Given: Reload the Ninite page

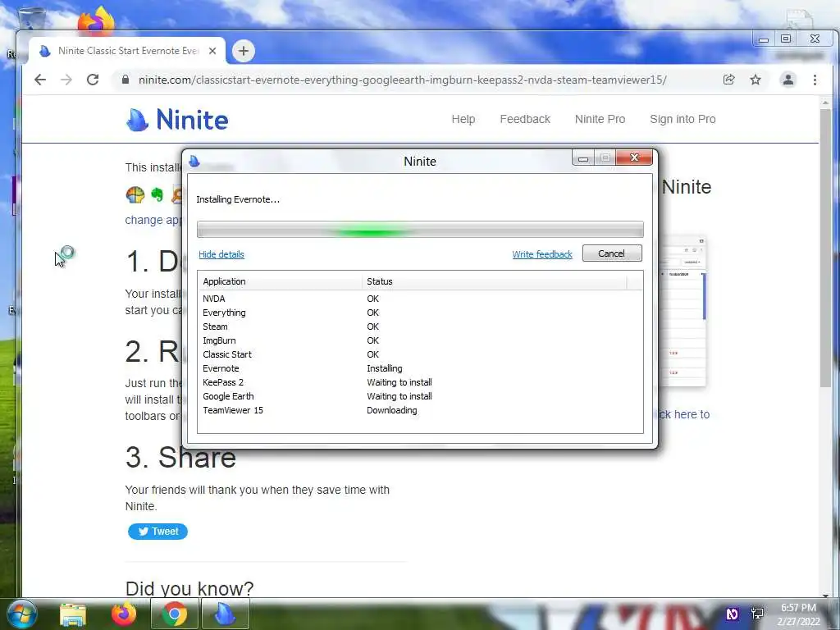Looking at the screenshot, I should tap(93, 80).
